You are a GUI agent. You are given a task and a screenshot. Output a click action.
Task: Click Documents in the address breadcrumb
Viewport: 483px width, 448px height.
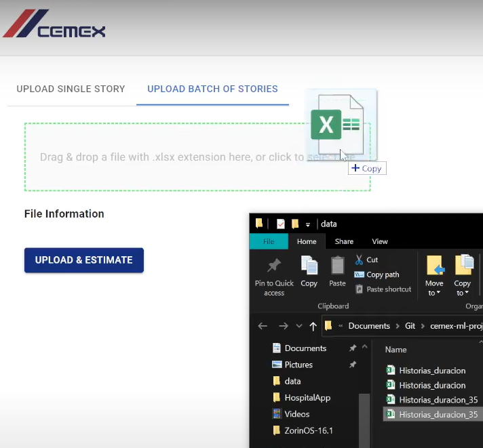point(369,326)
